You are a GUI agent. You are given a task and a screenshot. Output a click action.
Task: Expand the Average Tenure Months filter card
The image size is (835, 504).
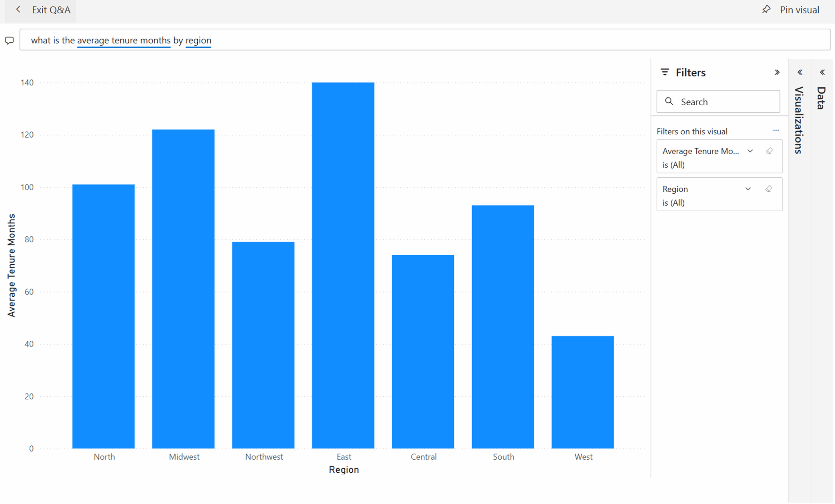(750, 151)
